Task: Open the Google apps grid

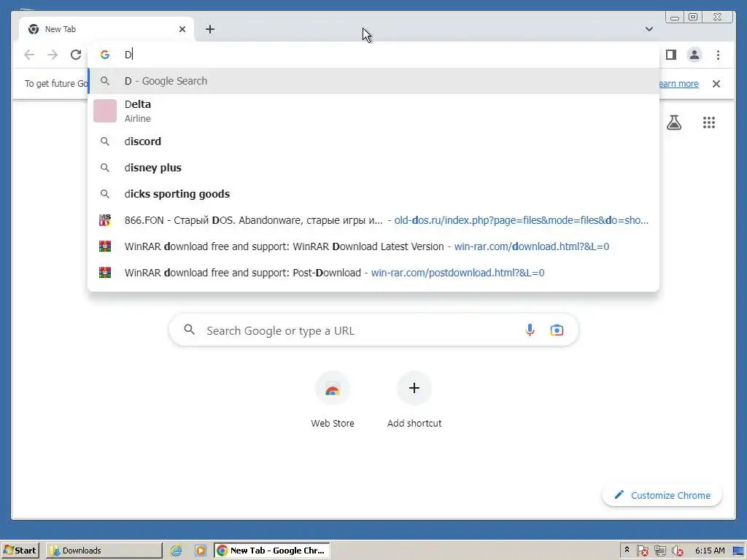Action: [x=709, y=122]
